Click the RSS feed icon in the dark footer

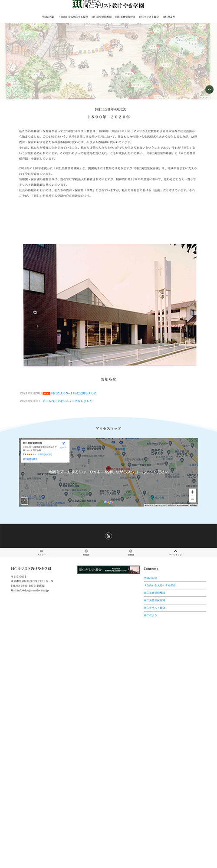pyautogui.click(x=108, y=536)
